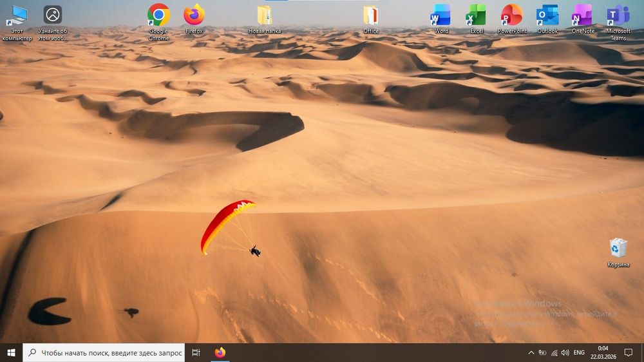Click the OneNote desktop shortcut
644x362 pixels.
click(582, 19)
